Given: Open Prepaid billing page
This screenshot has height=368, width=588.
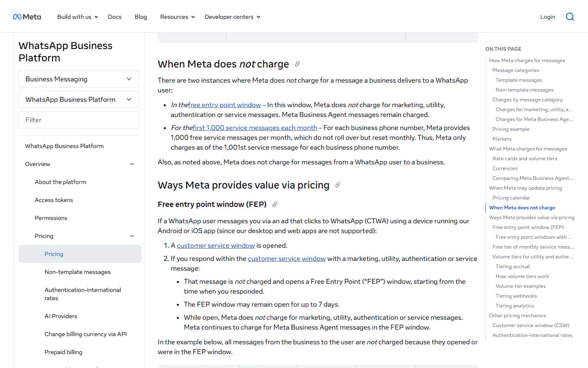Looking at the screenshot, I should coord(63,352).
